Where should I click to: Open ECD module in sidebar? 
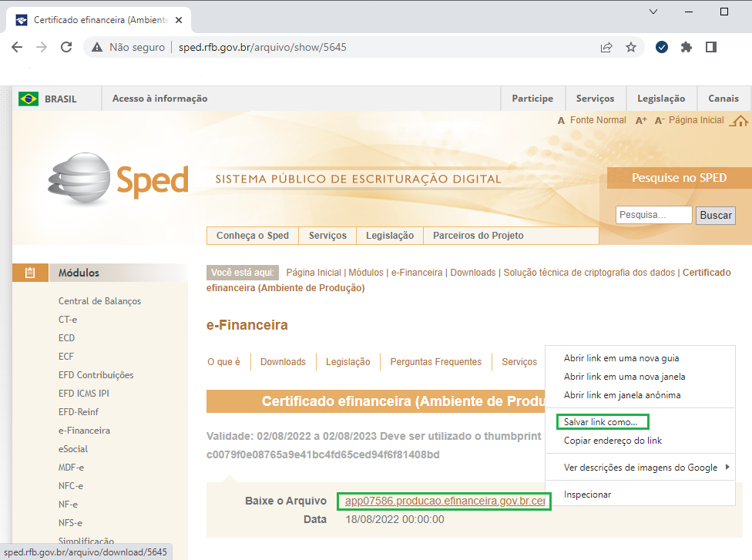(x=67, y=338)
